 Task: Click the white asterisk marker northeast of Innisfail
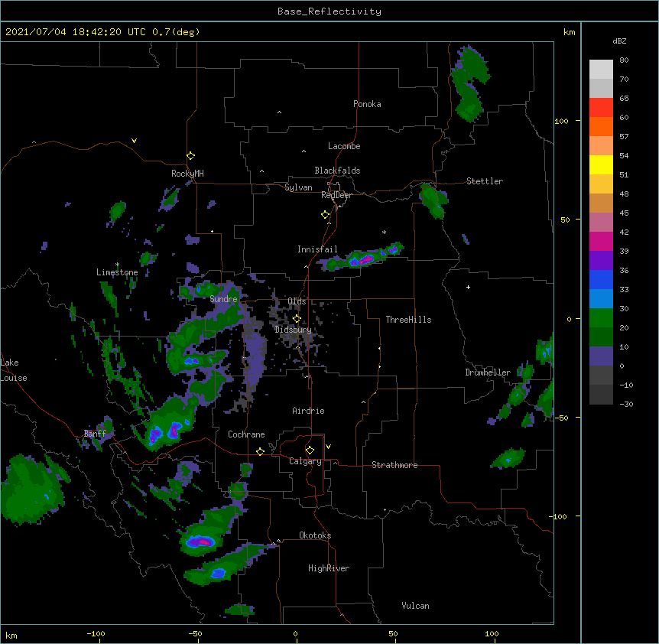(x=384, y=232)
